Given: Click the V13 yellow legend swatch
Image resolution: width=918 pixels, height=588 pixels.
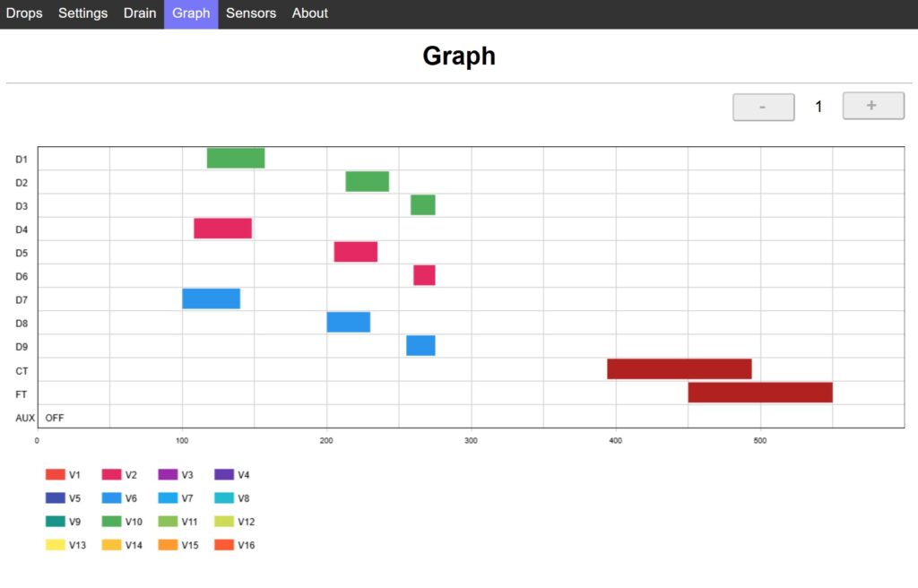Looking at the screenshot, I should (x=56, y=545).
